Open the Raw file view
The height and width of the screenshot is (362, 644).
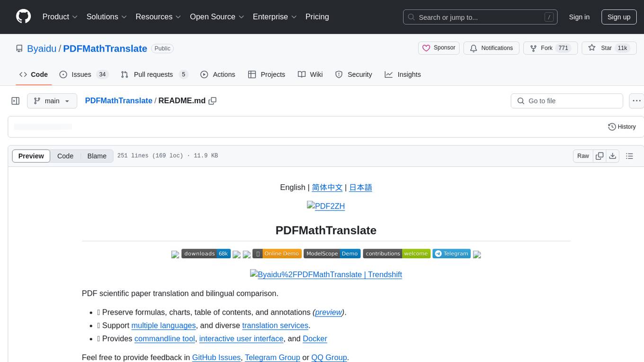coord(583,156)
